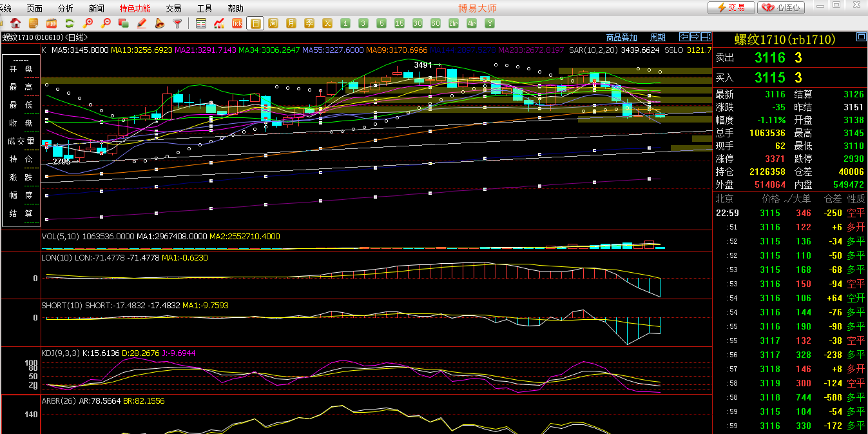868x434 pixels.
Task: Open the 交易 menu in menu bar
Action: tap(174, 8)
